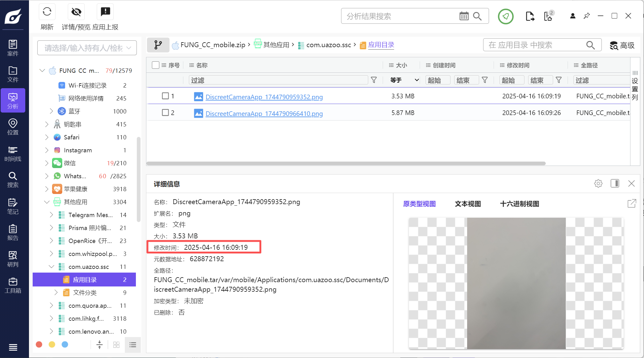Click the name filter (过滤) input field
The width and height of the screenshot is (644, 358).
tap(278, 80)
